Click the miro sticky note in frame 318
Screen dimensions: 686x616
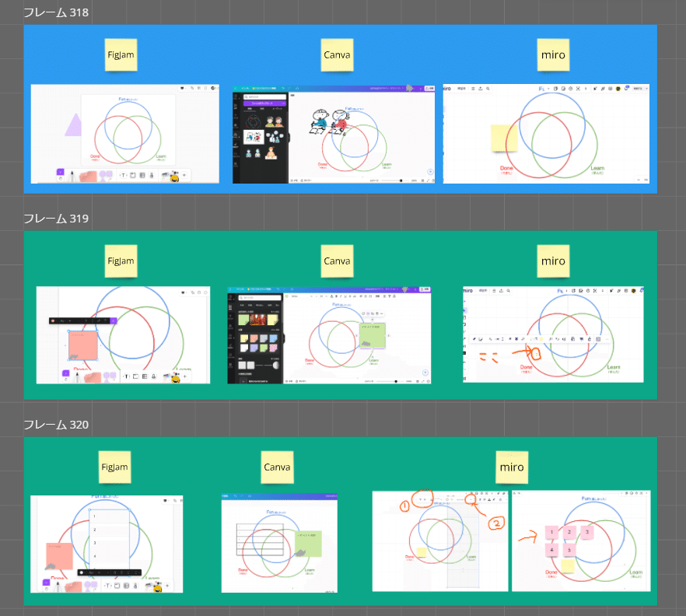tap(553, 54)
